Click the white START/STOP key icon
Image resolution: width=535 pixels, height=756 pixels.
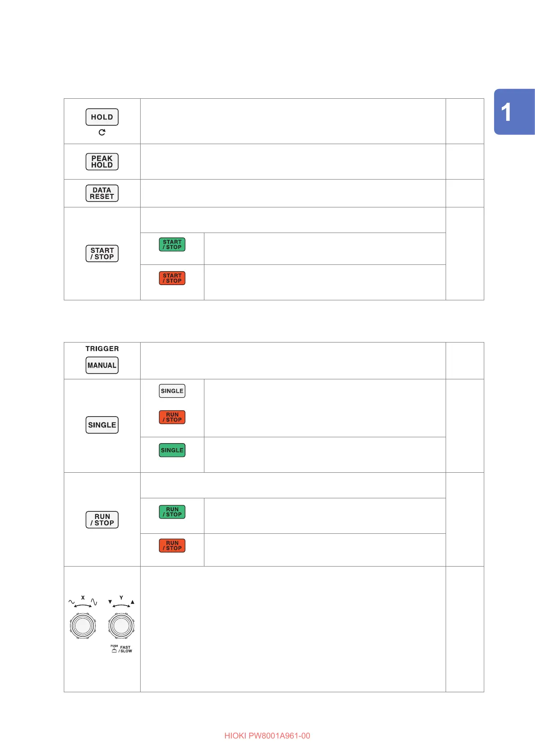coord(102,254)
